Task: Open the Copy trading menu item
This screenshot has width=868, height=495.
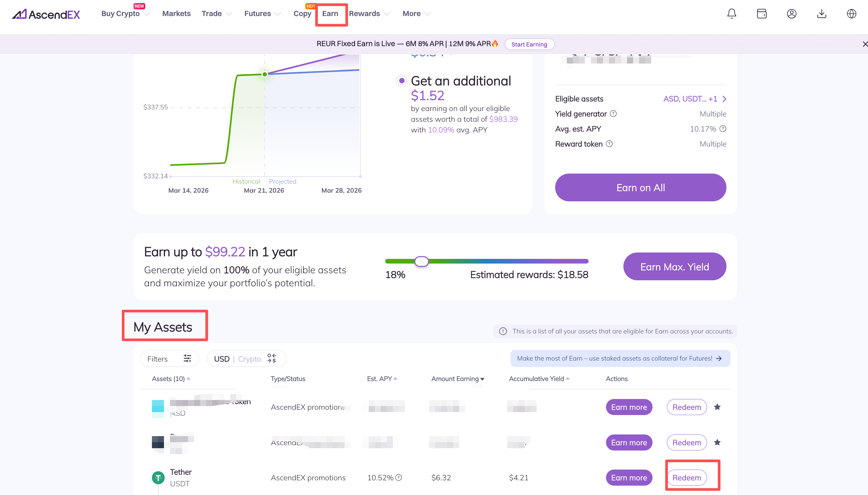Action: 302,14
